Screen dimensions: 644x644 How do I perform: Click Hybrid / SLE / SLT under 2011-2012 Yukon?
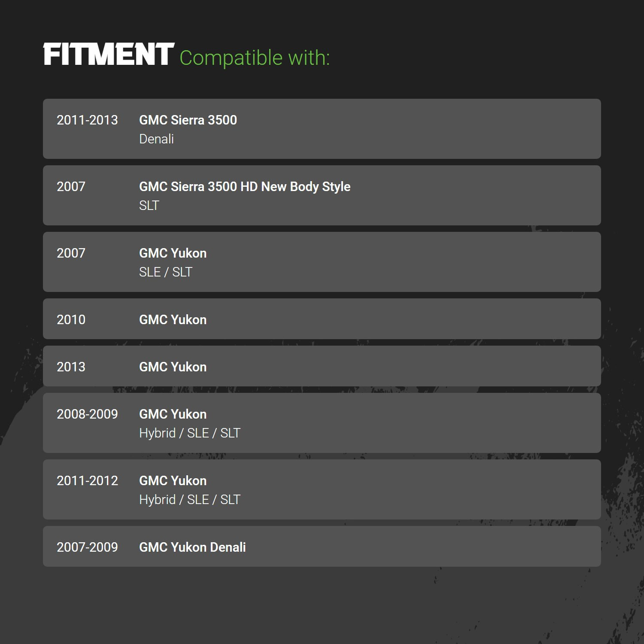pos(190,500)
